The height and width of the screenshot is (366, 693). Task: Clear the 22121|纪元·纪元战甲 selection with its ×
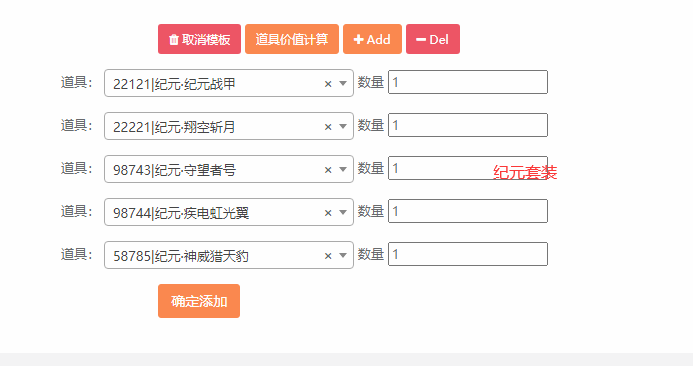coord(328,84)
